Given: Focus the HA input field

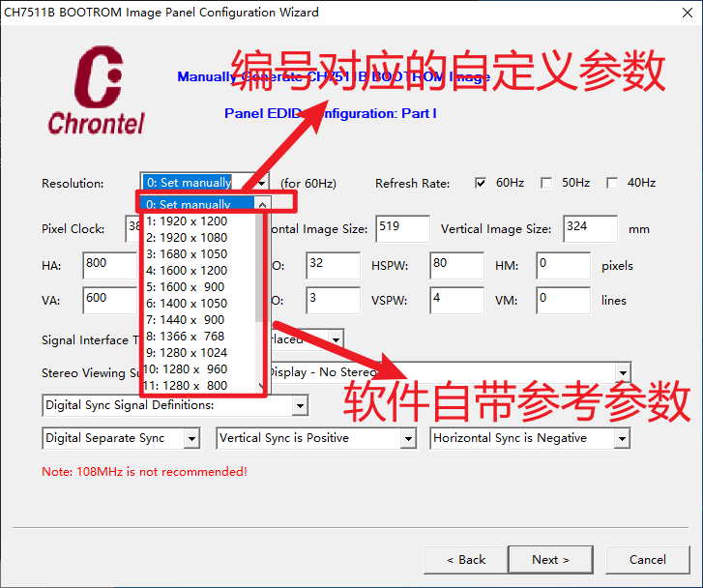Looking at the screenshot, I should [110, 266].
